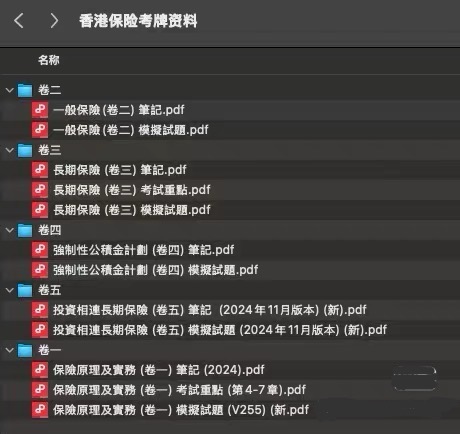Collapse the 卷四 folder chevron
The width and height of the screenshot is (460, 434).
tap(10, 230)
